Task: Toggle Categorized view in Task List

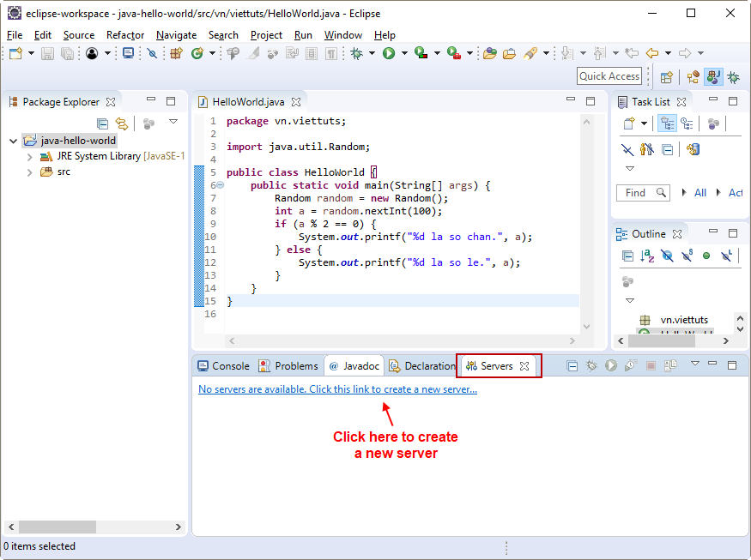Action: (x=667, y=123)
